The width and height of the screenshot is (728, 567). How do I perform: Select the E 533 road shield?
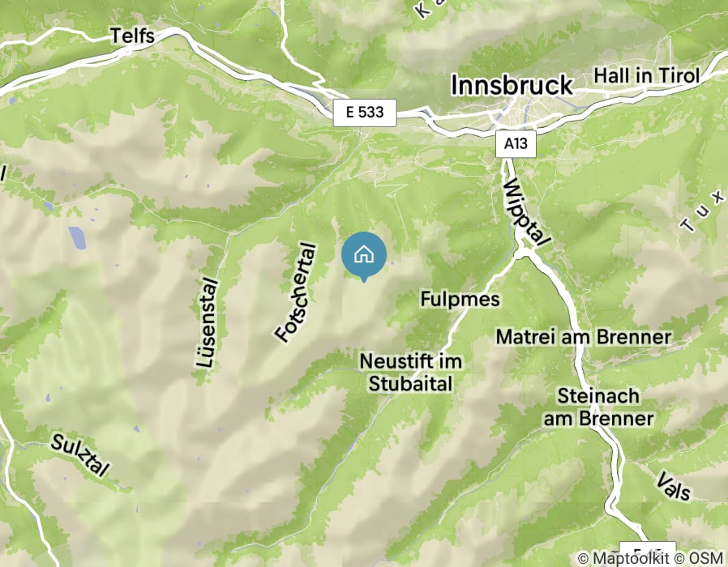click(365, 113)
